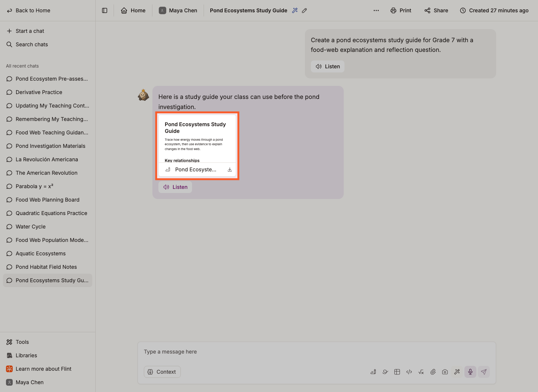538x392 pixels.
Task: Open the camera to capture an image
Action: tap(445, 372)
